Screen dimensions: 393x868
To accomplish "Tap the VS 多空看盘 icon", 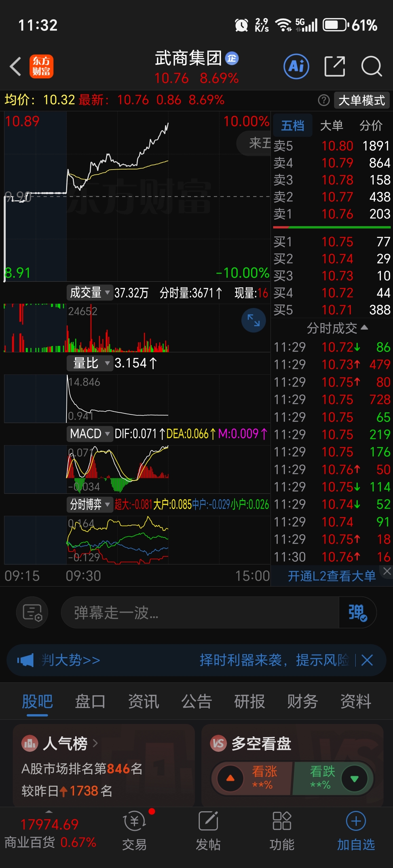I will [x=218, y=743].
